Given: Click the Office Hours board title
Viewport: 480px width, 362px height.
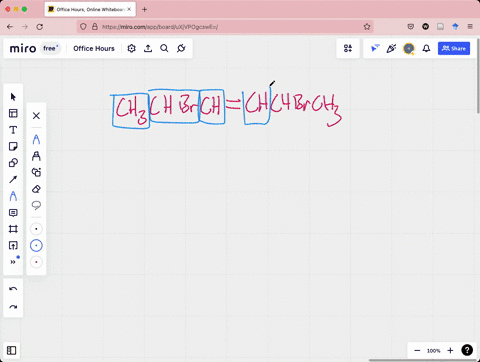Looking at the screenshot, I should tap(94, 49).
